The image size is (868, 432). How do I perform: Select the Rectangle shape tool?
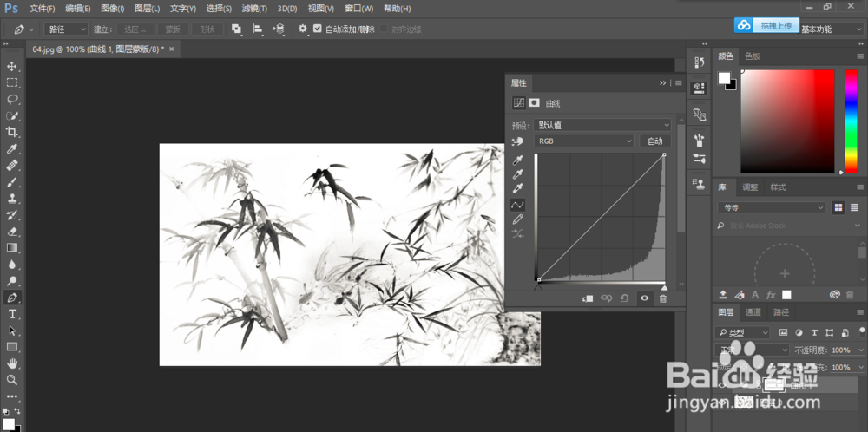[x=11, y=347]
